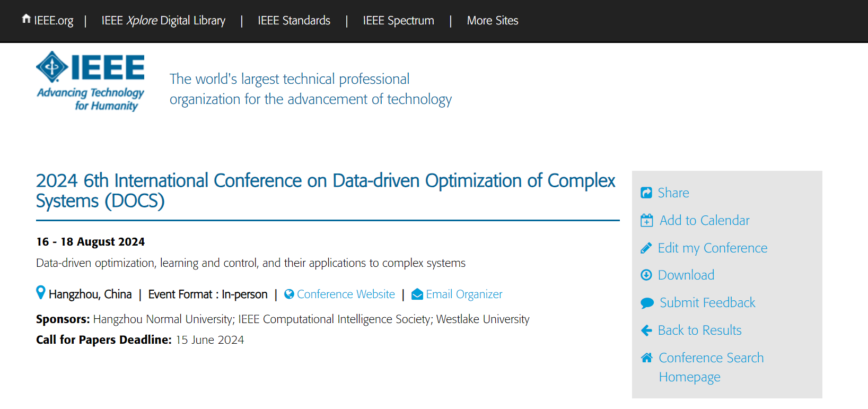Viewport: 868px width, 409px height.
Task: Click the deadline text 15 June 2024
Action: tap(210, 340)
